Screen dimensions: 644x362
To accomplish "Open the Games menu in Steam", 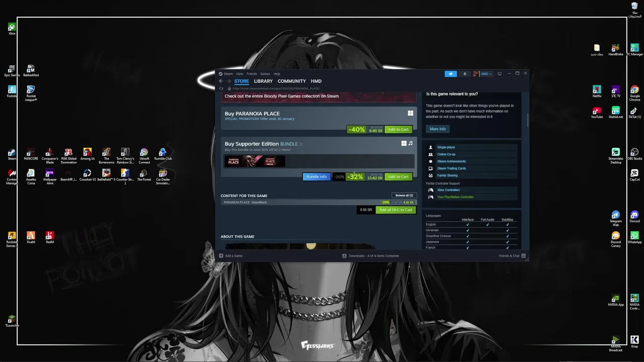I will pos(265,74).
